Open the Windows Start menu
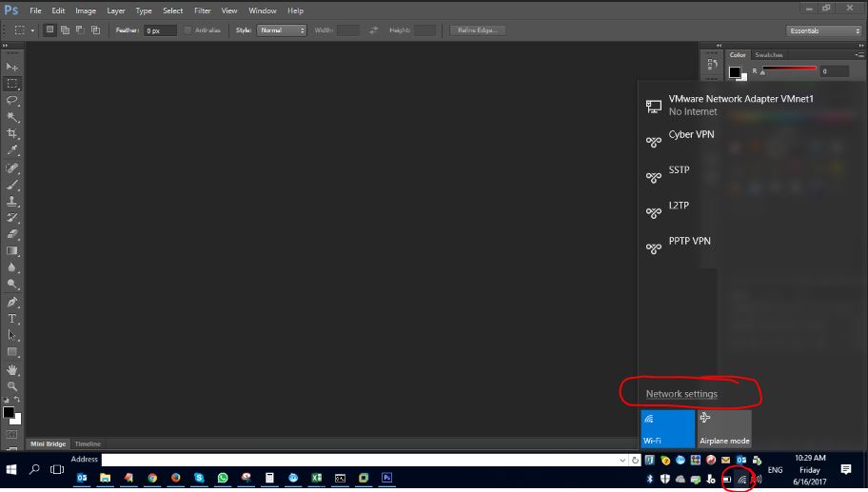Screen dimensions: 868x492 pos(11,469)
